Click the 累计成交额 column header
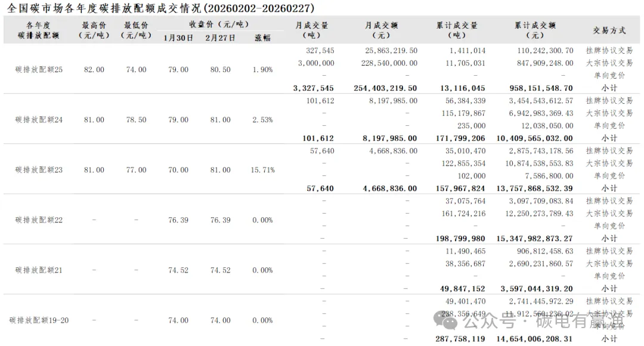This screenshot has height=346, width=644. pyautogui.click(x=535, y=30)
